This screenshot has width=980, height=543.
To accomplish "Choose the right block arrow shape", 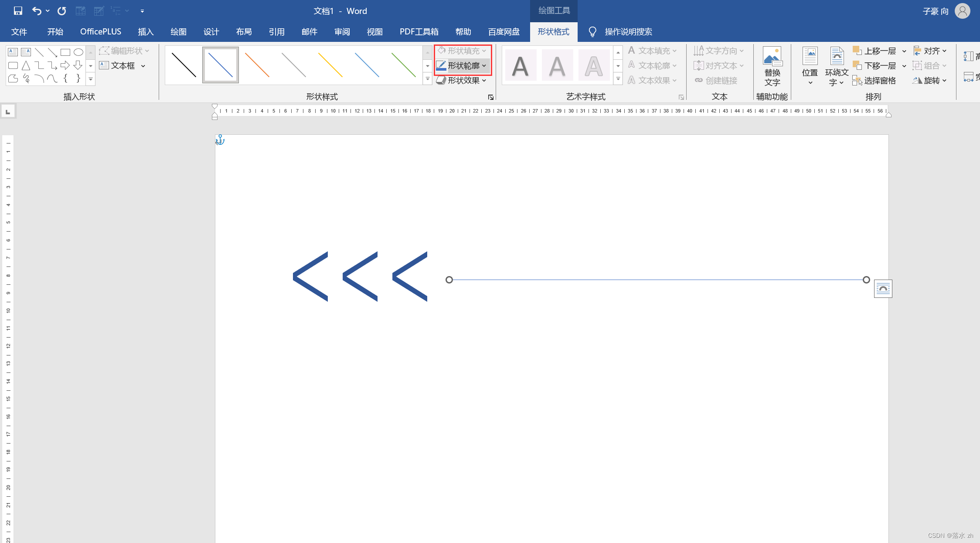I will pos(65,65).
